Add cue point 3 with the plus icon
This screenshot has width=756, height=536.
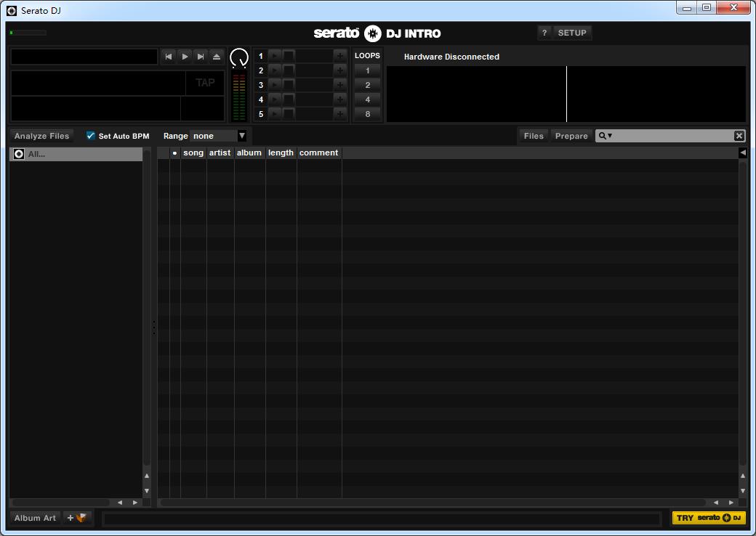coord(340,85)
